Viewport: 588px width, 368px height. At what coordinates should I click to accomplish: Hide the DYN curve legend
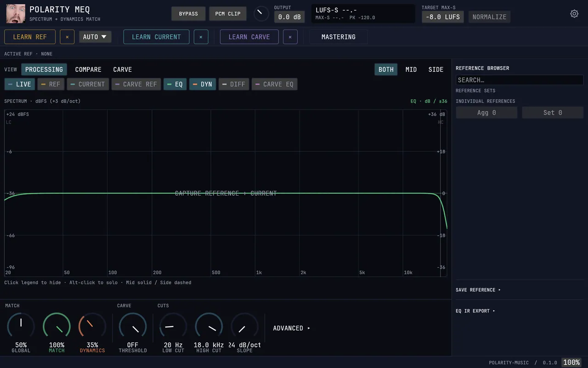203,84
